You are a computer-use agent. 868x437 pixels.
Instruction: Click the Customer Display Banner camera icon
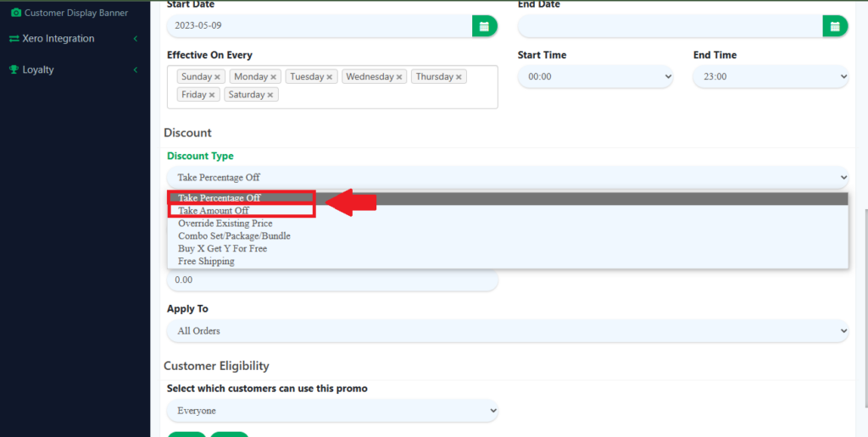point(15,13)
